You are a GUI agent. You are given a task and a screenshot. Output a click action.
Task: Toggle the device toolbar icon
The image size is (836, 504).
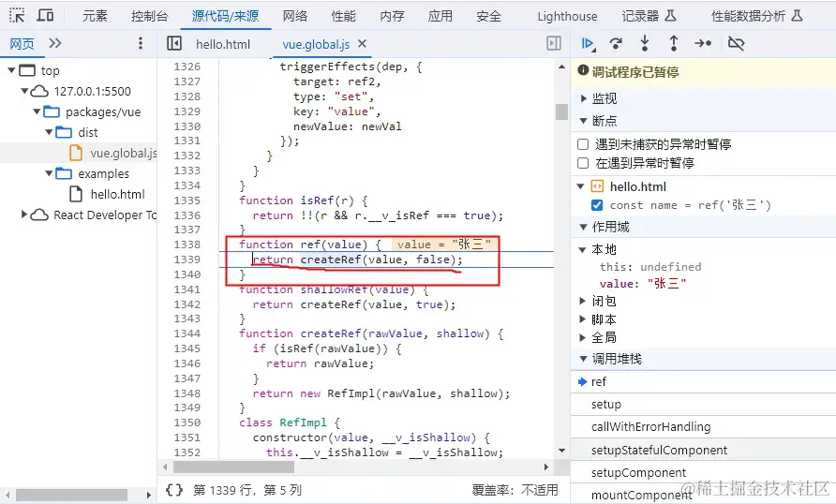[x=45, y=15]
